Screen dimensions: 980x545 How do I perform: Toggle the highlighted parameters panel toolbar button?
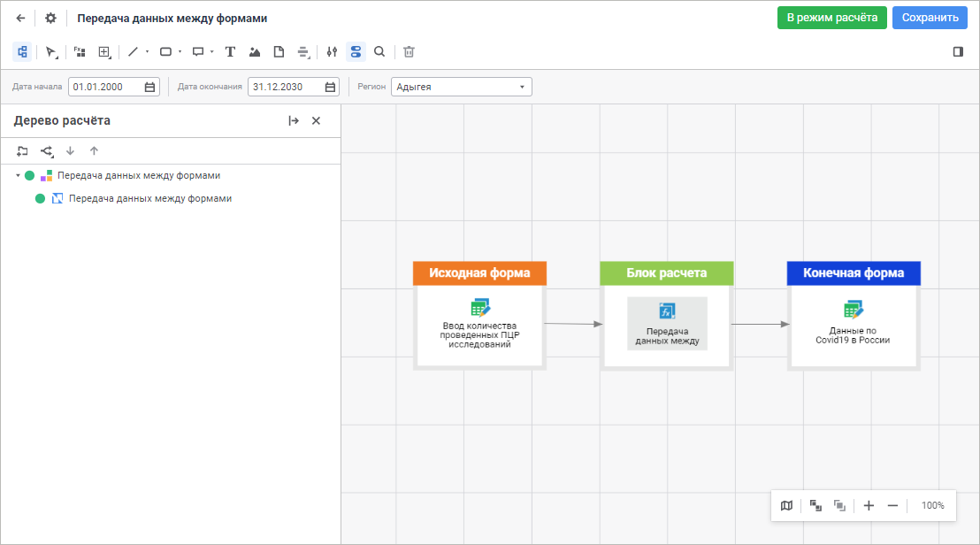pos(356,52)
